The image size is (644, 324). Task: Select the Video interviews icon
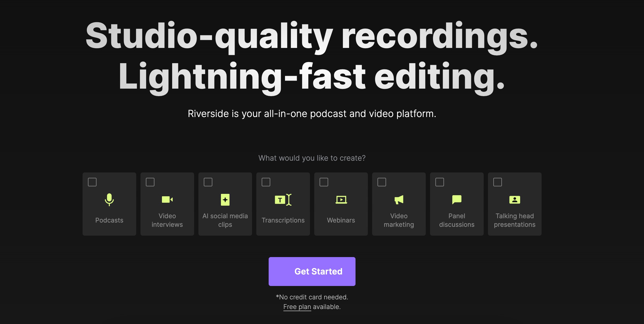click(x=167, y=200)
